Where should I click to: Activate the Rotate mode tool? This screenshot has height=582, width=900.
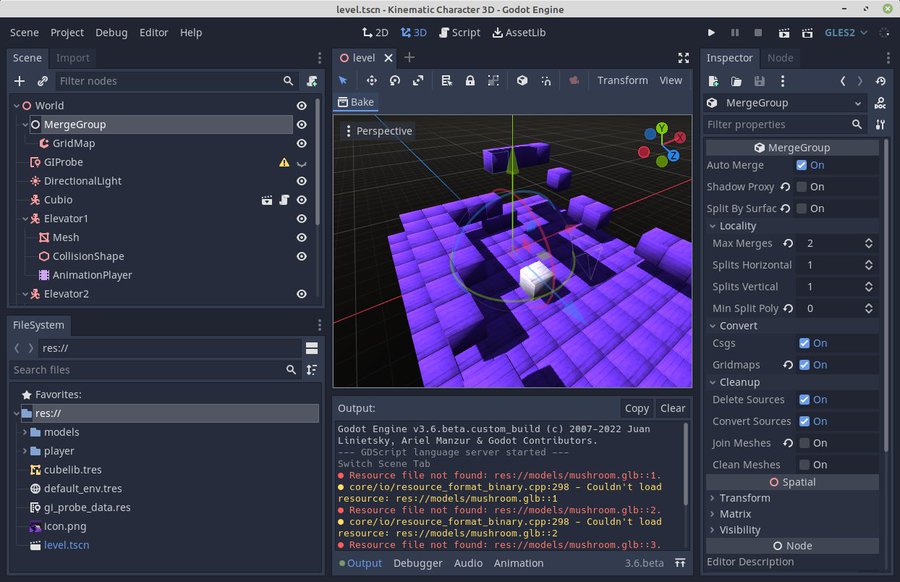(x=395, y=80)
